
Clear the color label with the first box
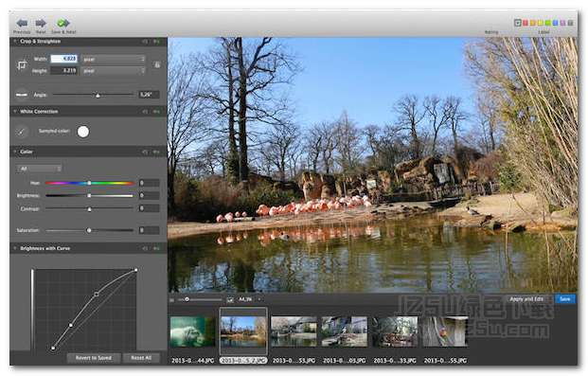tap(518, 23)
